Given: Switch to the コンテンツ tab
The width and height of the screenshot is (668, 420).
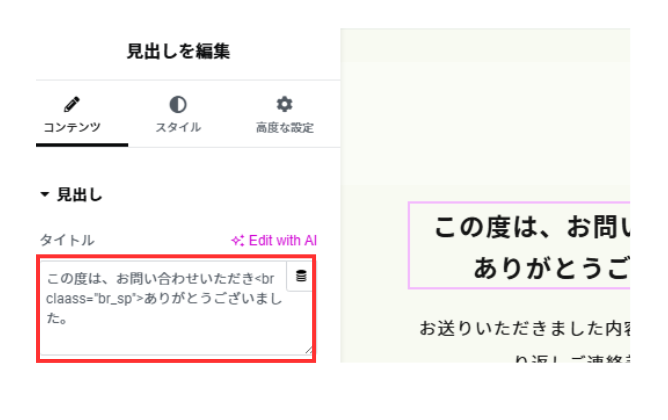Looking at the screenshot, I should (72, 127).
